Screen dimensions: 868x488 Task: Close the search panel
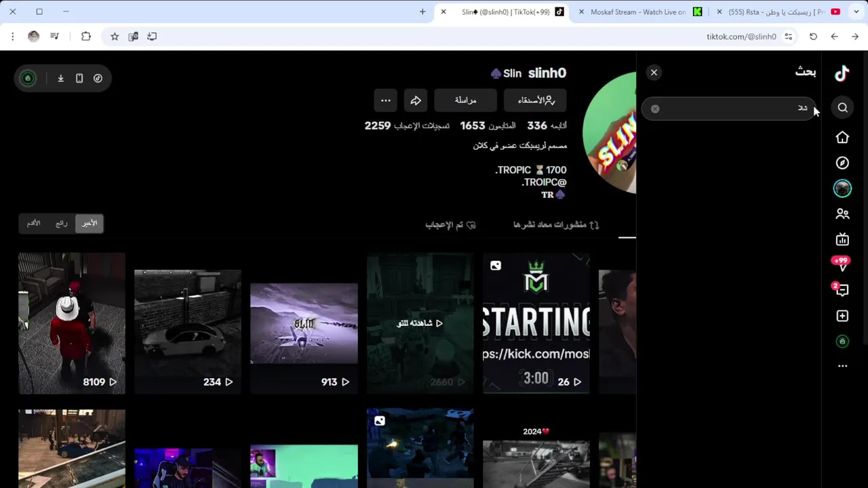[654, 73]
